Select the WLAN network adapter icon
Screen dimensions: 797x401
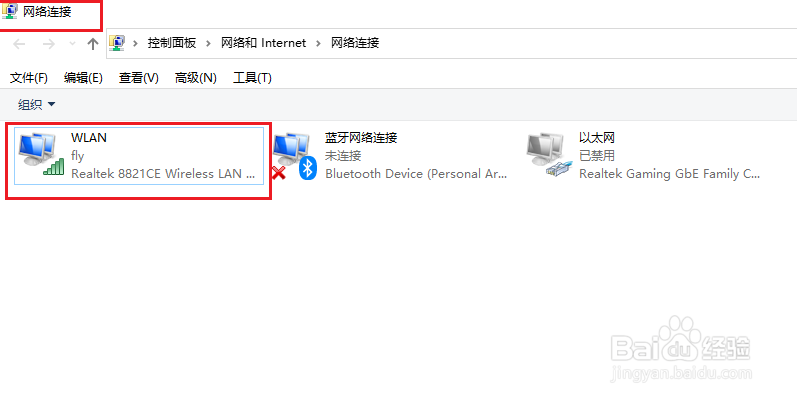click(42, 155)
